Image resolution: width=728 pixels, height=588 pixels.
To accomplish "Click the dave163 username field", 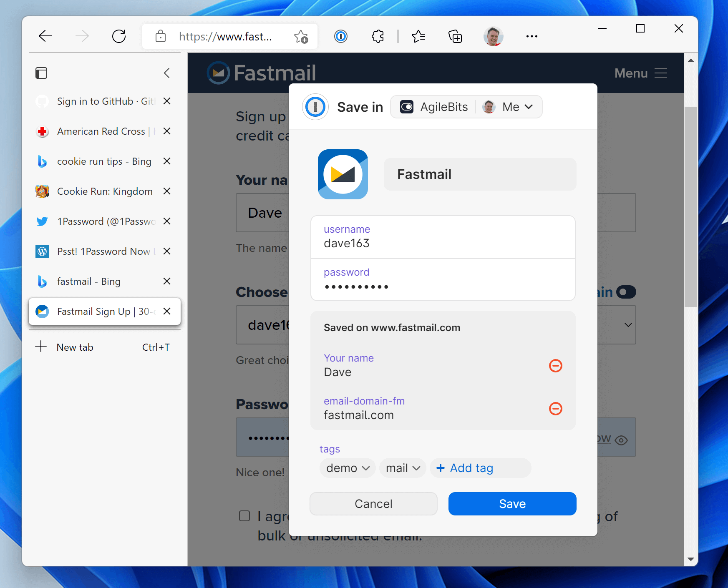I will 443,243.
